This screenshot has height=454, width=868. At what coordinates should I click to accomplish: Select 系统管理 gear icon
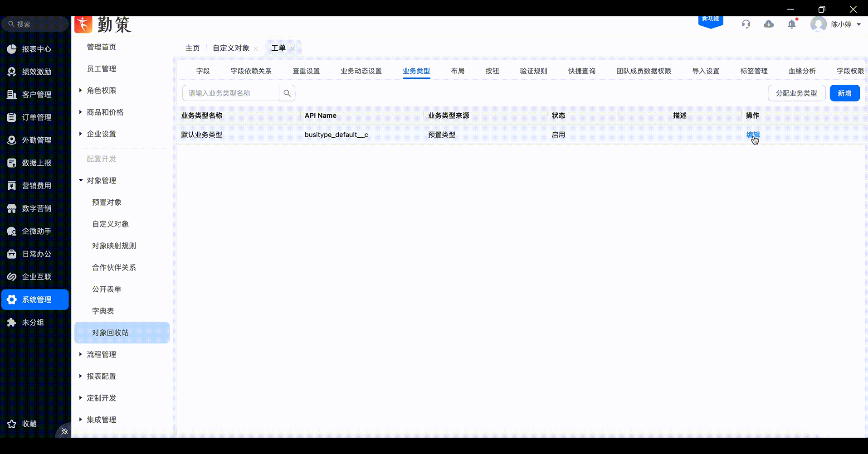(x=12, y=299)
